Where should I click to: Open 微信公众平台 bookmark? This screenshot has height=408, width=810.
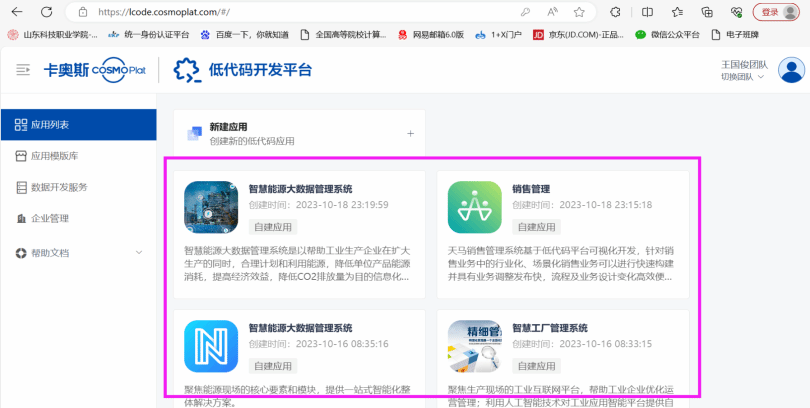[667, 35]
